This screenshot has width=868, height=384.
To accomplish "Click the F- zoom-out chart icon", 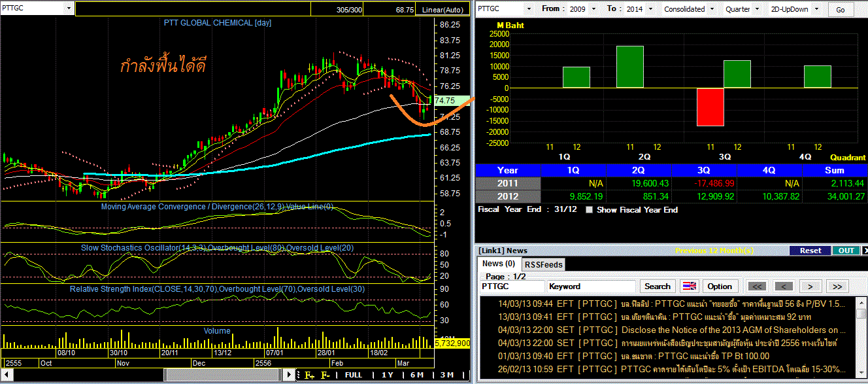I will tap(325, 375).
